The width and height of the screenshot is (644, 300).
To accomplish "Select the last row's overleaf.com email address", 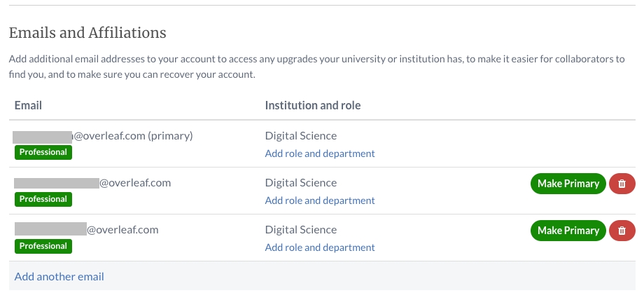I will pyautogui.click(x=87, y=230).
